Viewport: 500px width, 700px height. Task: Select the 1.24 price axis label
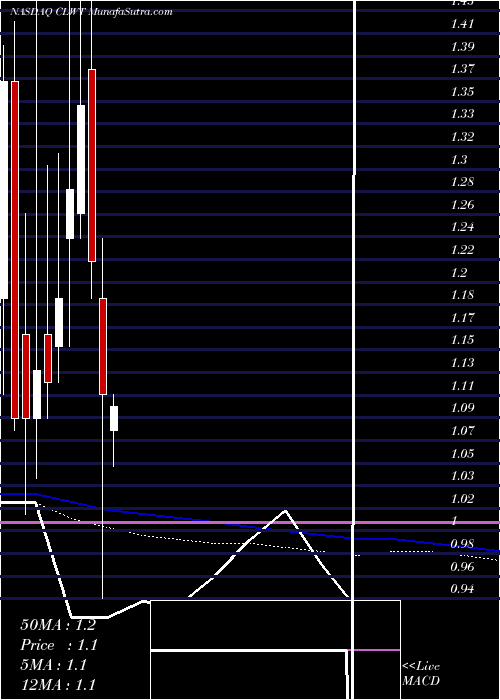pyautogui.click(x=462, y=227)
